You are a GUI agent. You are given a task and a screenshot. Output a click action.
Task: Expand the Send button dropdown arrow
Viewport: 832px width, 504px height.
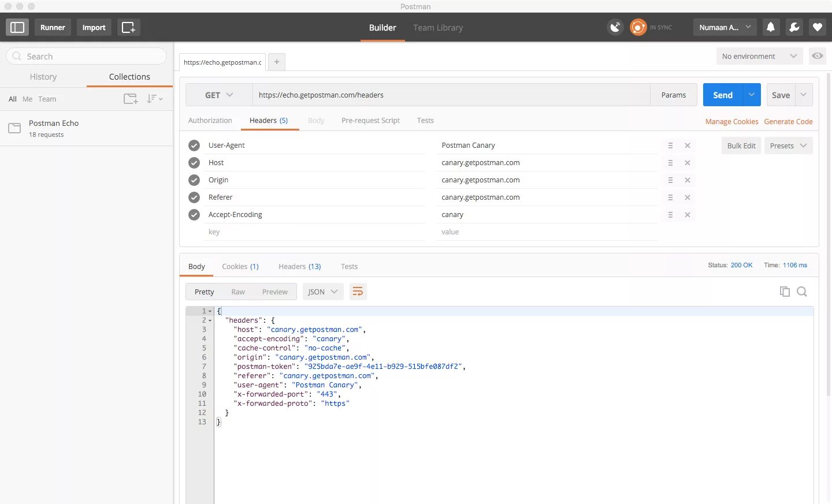tap(752, 95)
